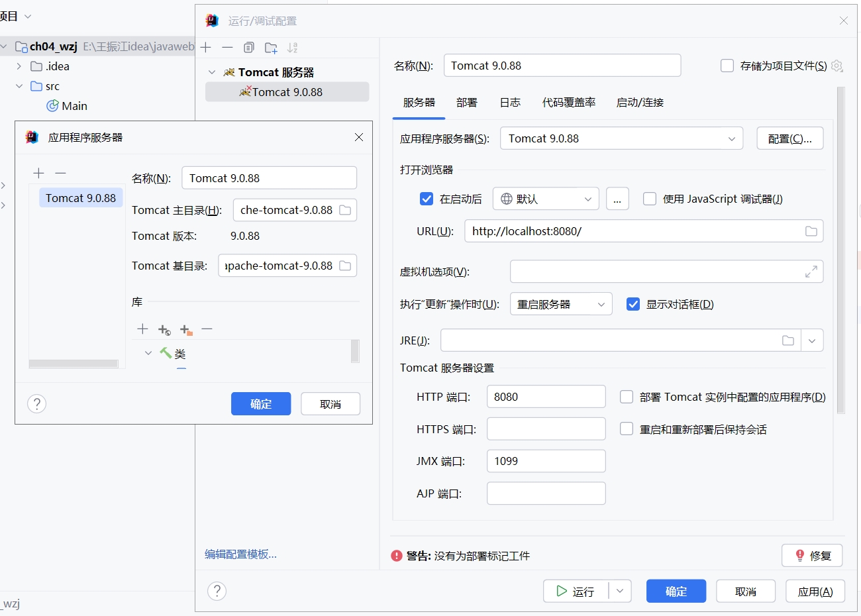Click the 修复 button
This screenshot has height=616, width=861.
coord(812,556)
